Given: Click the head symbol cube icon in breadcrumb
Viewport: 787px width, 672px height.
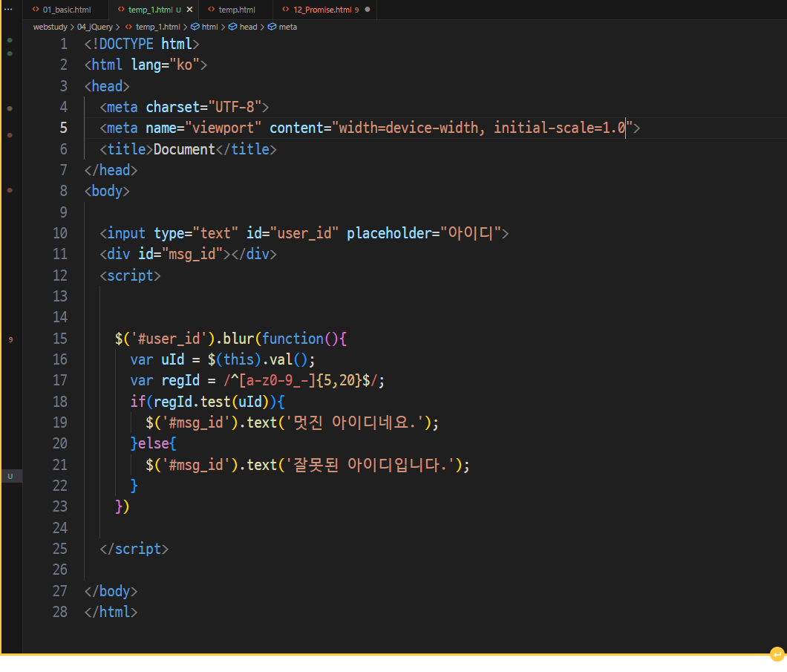Looking at the screenshot, I should [x=233, y=27].
